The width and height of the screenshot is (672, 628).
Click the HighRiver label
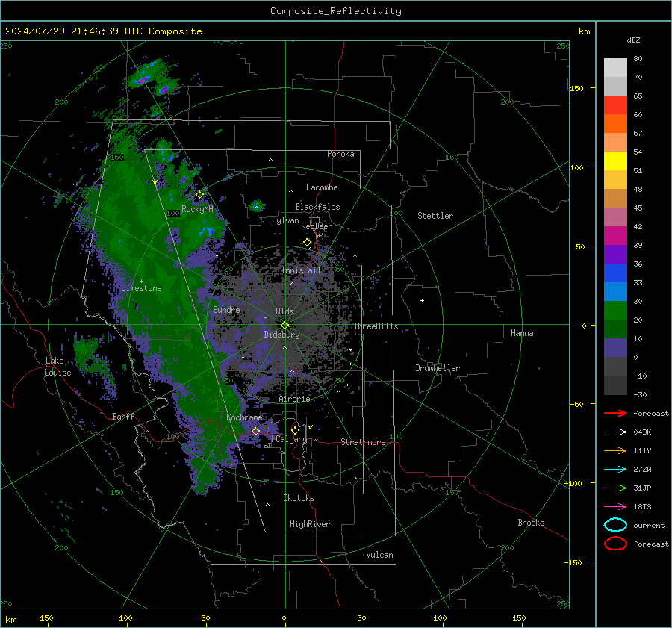tap(310, 524)
